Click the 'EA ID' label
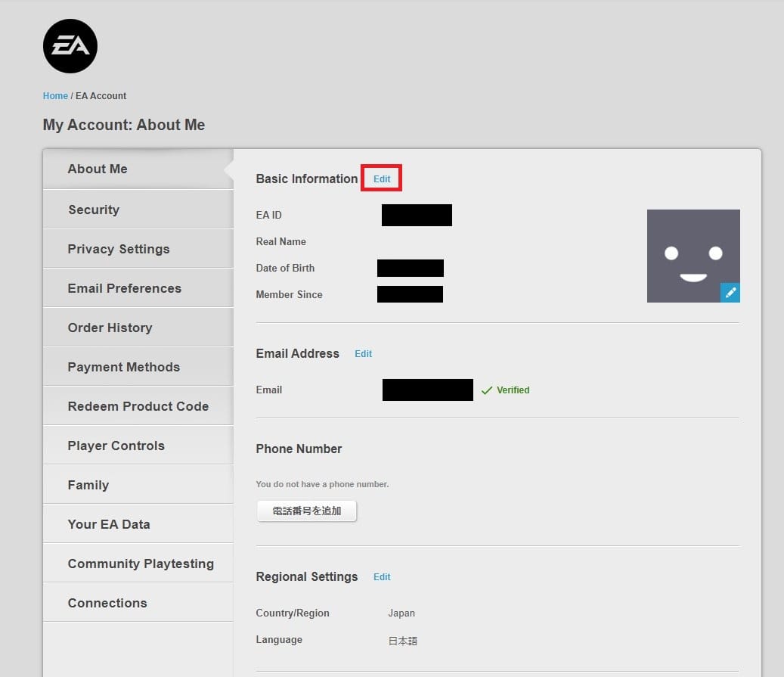 pos(269,215)
